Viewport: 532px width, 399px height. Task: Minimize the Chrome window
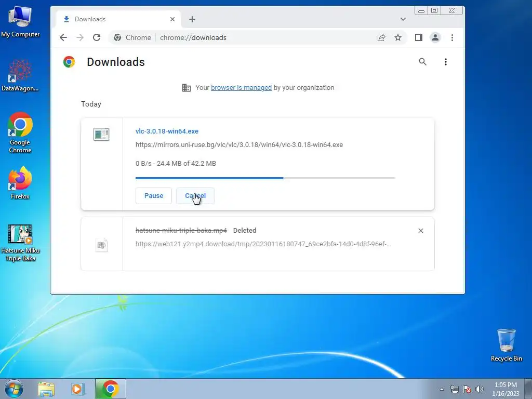tap(421, 11)
